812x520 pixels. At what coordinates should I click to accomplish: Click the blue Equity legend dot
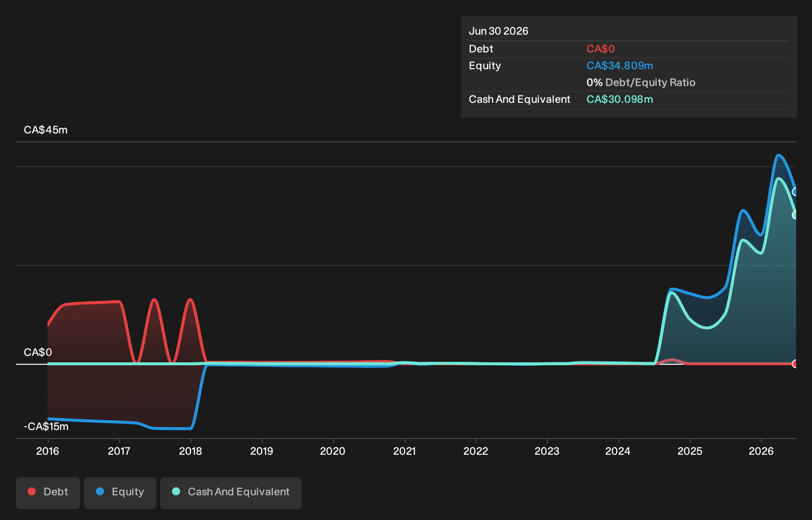(x=100, y=491)
